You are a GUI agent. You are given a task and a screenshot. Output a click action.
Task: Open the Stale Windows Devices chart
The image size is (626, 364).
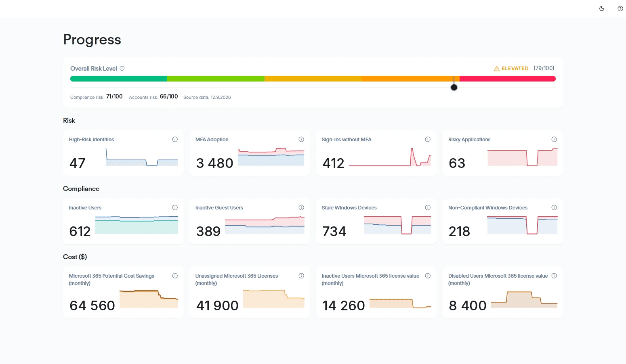(x=397, y=225)
